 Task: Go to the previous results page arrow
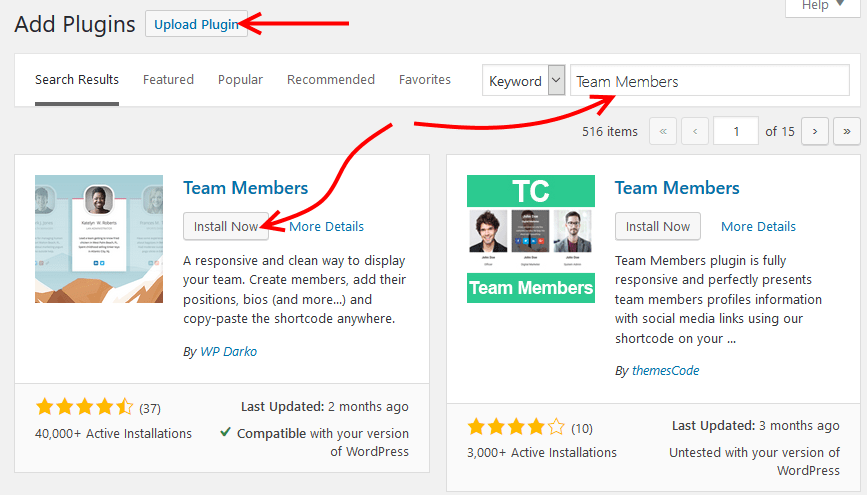pos(695,131)
